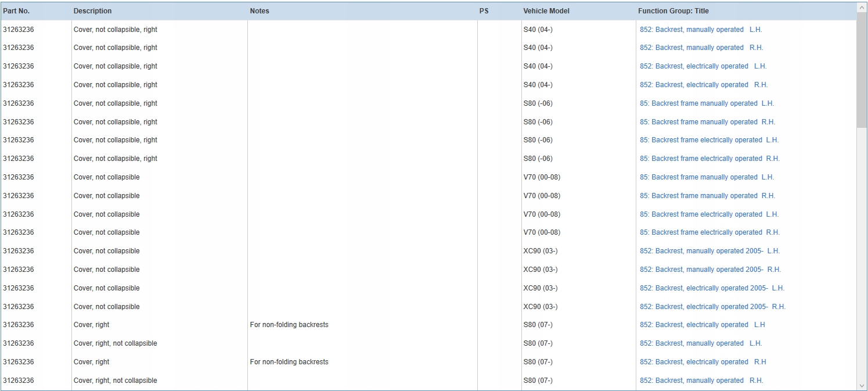Click the scrollbar down arrow
The width and height of the screenshot is (868, 391).
pos(862,385)
